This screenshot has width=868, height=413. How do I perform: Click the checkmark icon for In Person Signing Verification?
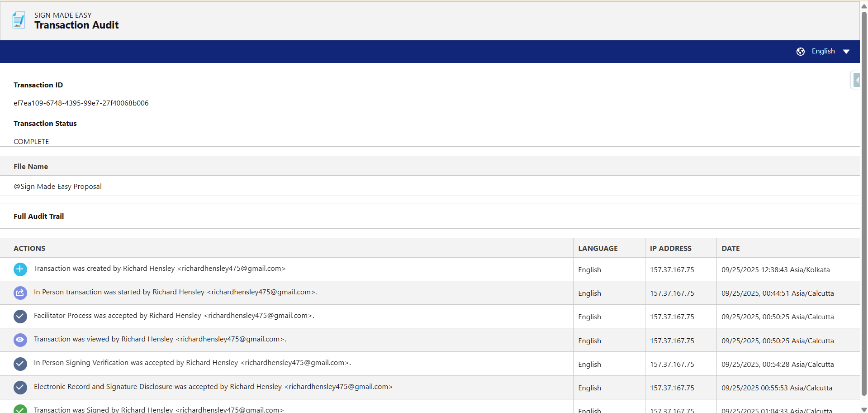[20, 364]
